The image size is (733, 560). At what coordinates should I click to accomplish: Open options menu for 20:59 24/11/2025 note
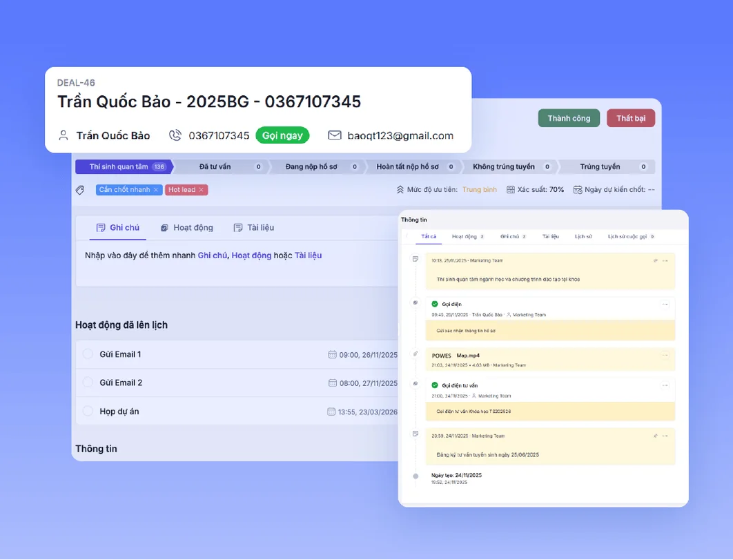(665, 436)
